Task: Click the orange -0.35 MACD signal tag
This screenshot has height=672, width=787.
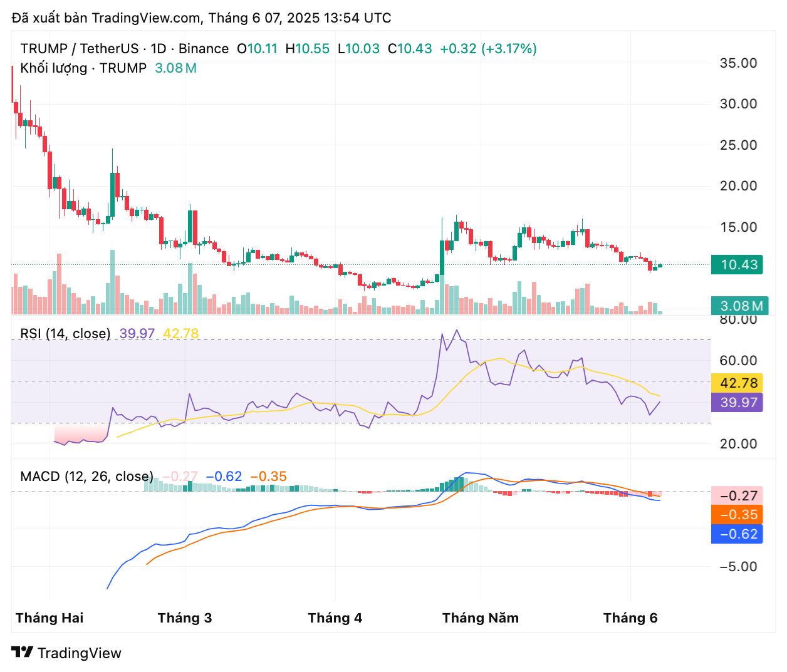Action: click(x=737, y=515)
